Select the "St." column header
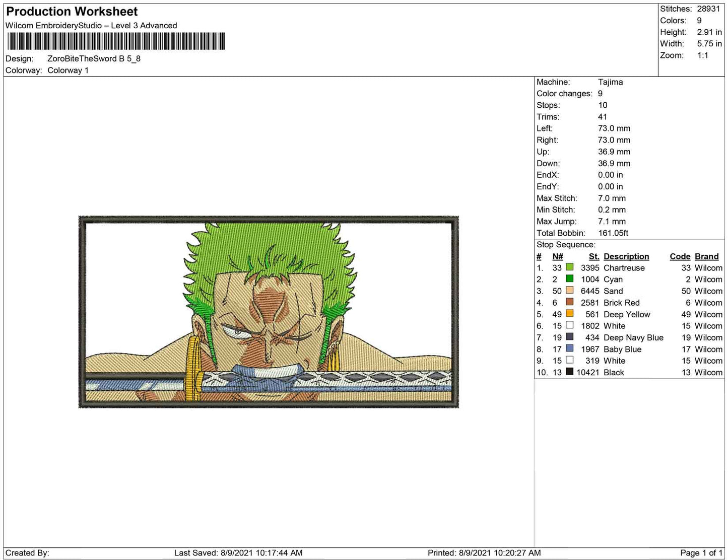The height and width of the screenshot is (560, 728). tap(594, 256)
